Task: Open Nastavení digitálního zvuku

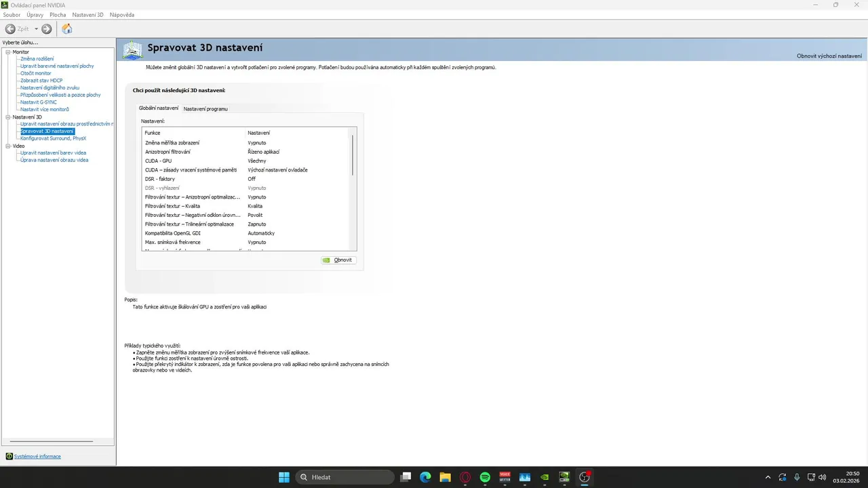Action: click(50, 87)
